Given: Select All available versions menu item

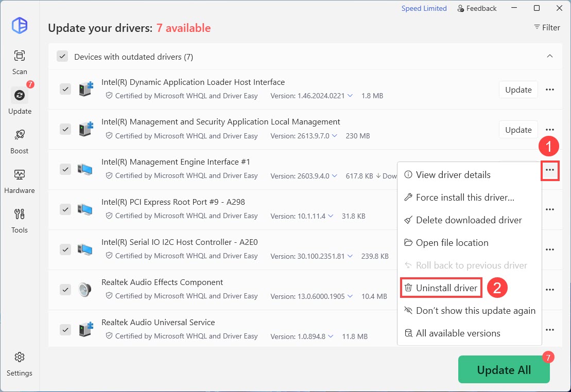Looking at the screenshot, I should [469, 333].
